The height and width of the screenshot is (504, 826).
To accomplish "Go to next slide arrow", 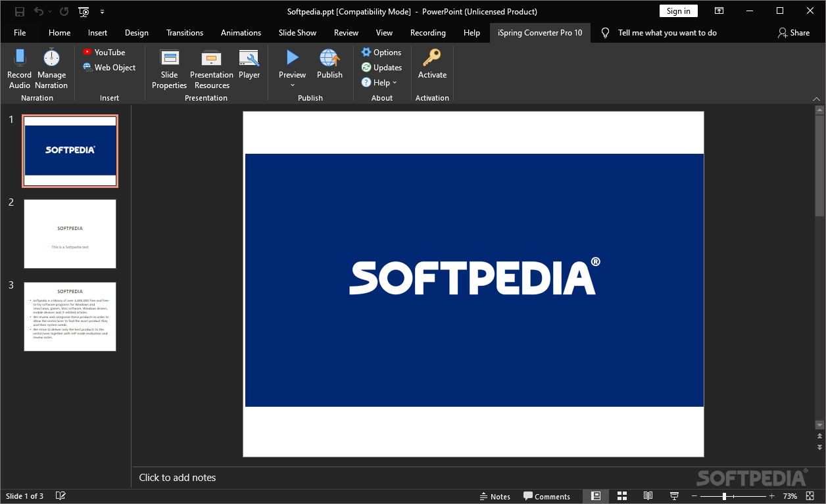I will pyautogui.click(x=819, y=447).
